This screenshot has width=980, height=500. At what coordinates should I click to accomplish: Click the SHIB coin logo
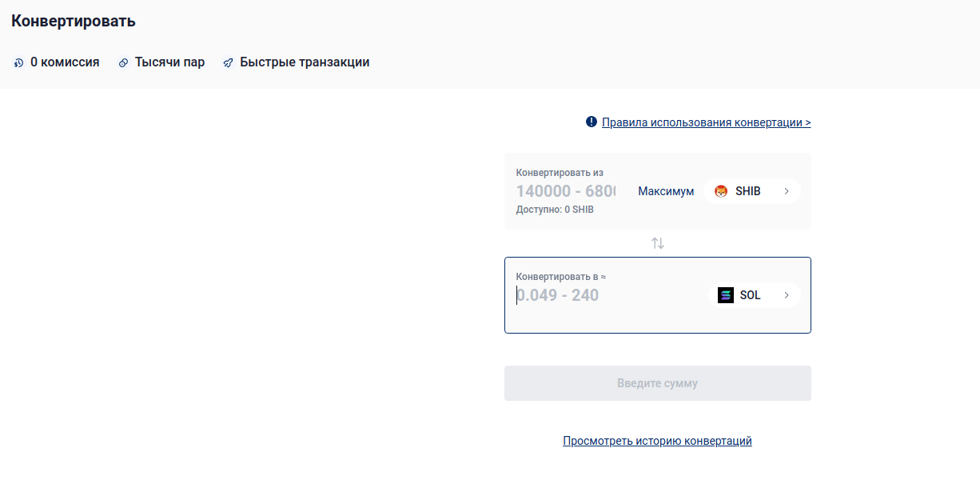(721, 191)
